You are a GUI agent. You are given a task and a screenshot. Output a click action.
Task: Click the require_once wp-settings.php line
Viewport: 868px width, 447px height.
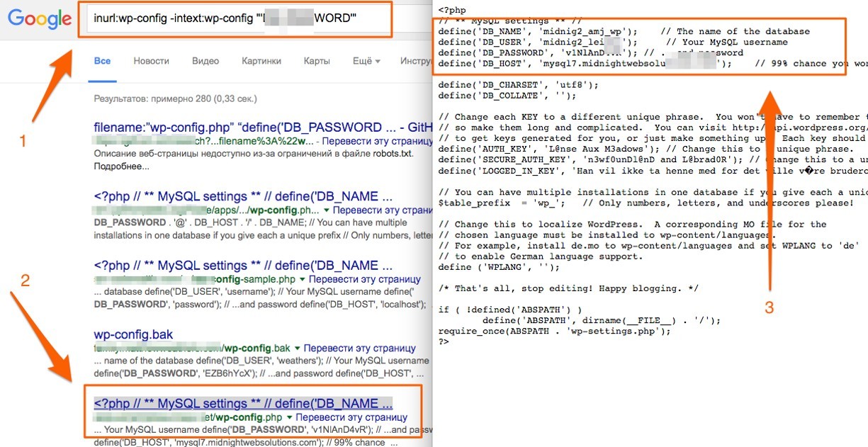point(554,331)
